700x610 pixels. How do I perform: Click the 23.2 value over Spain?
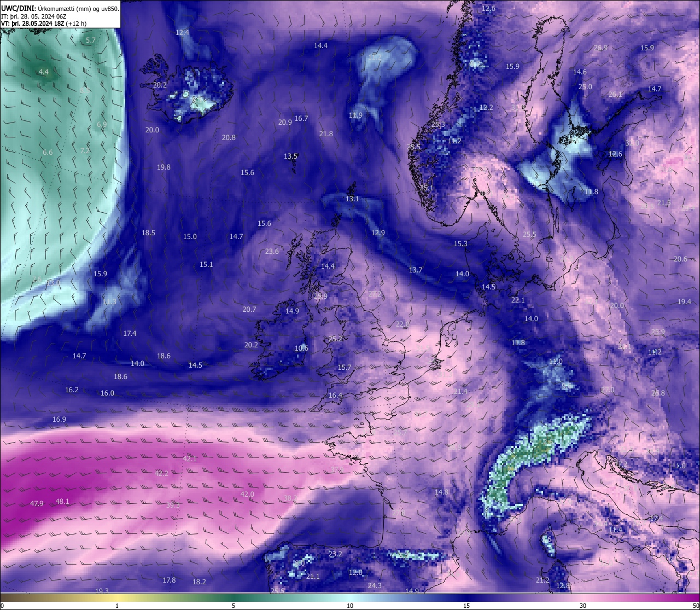pos(335,554)
